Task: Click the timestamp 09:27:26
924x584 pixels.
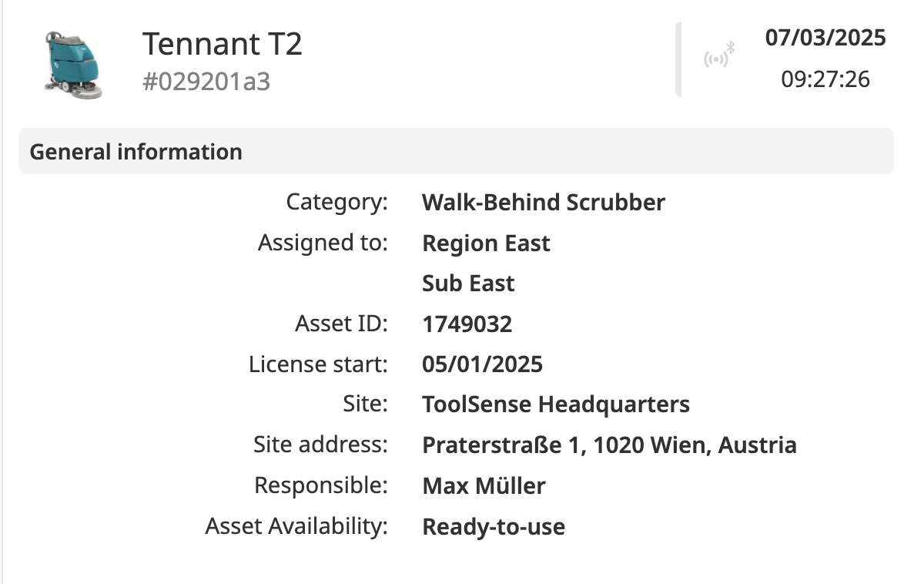Action: 825,79
